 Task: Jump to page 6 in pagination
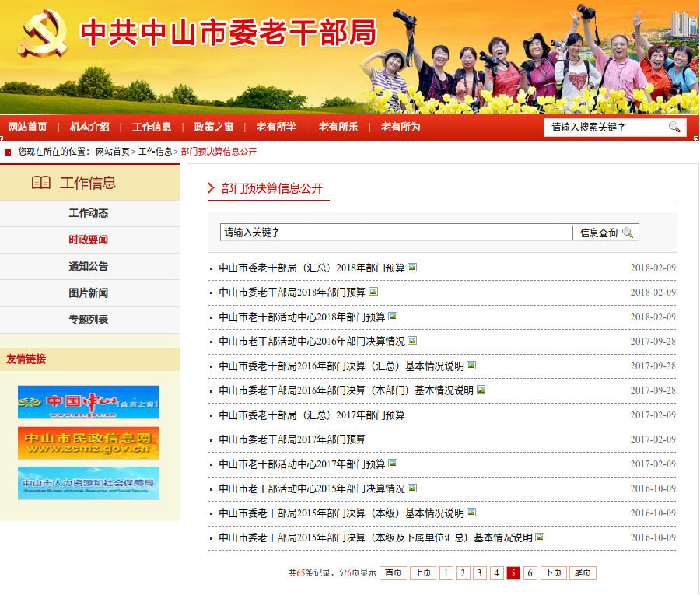530,573
